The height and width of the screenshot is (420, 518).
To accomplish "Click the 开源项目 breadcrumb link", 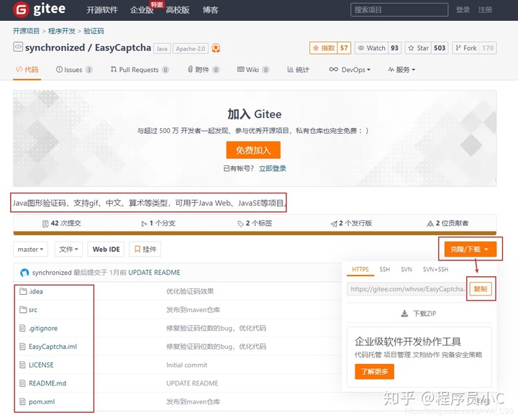I will (x=26, y=31).
